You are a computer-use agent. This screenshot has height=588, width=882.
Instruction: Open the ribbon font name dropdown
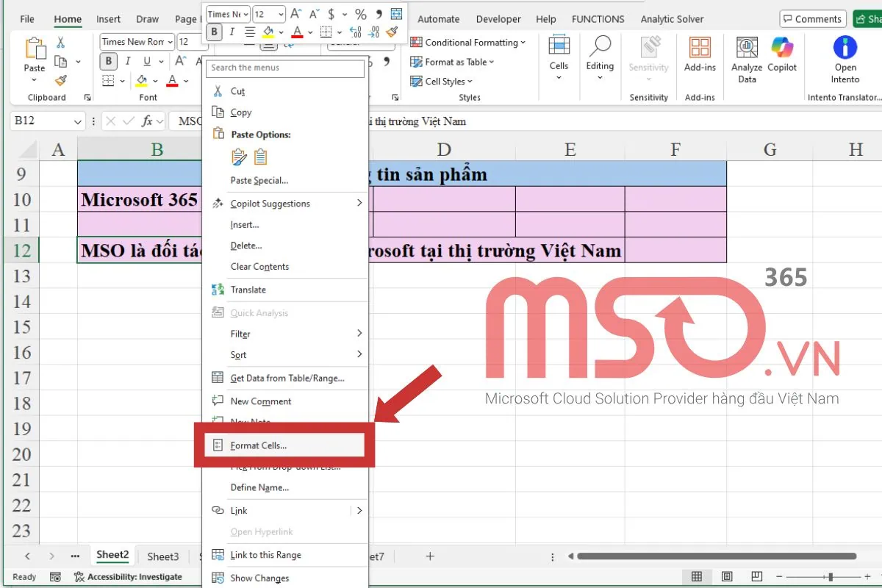coord(170,42)
